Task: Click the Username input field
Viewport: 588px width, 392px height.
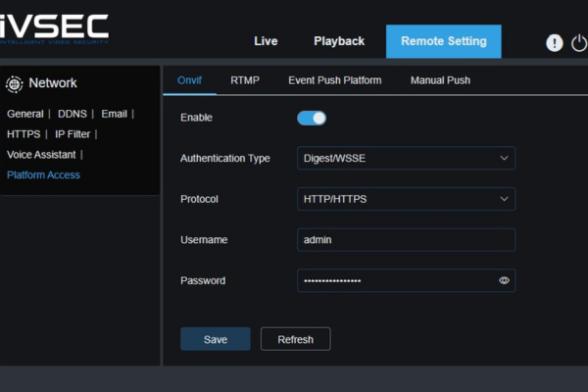Action: pyautogui.click(x=406, y=240)
